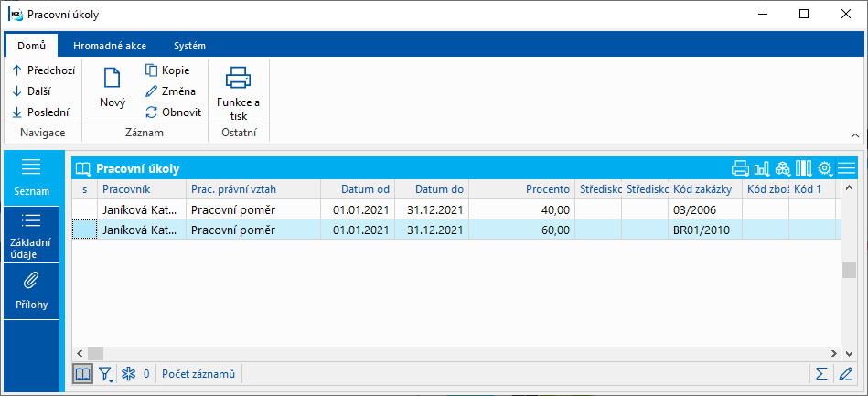Click Obnovit to refresh the record
The image size is (868, 396).
pyautogui.click(x=173, y=112)
